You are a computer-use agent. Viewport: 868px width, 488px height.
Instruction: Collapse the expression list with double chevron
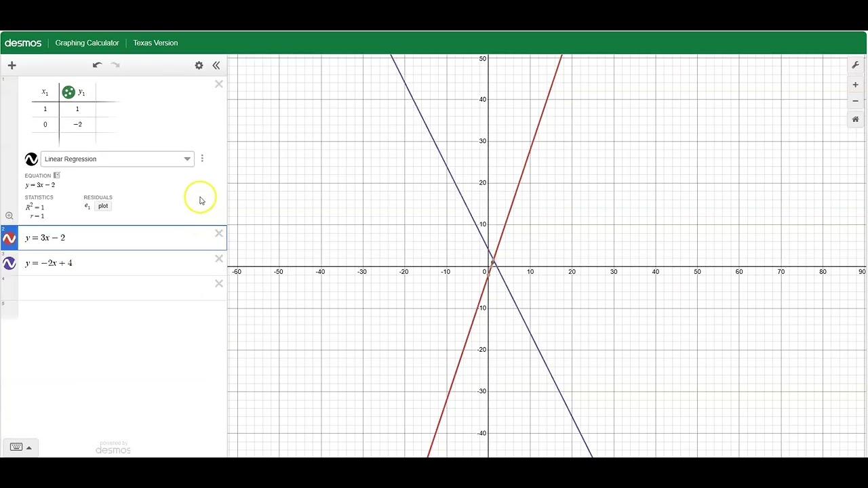click(216, 65)
